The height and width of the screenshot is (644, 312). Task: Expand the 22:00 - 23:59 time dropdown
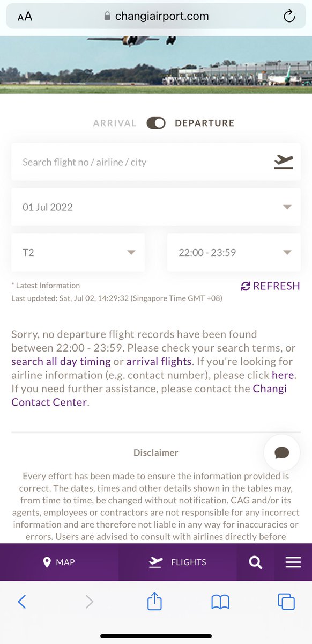click(x=234, y=252)
